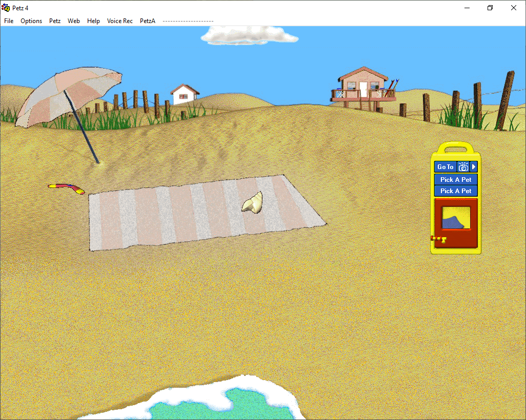
Task: Open the PetzA menu
Action: (x=148, y=21)
